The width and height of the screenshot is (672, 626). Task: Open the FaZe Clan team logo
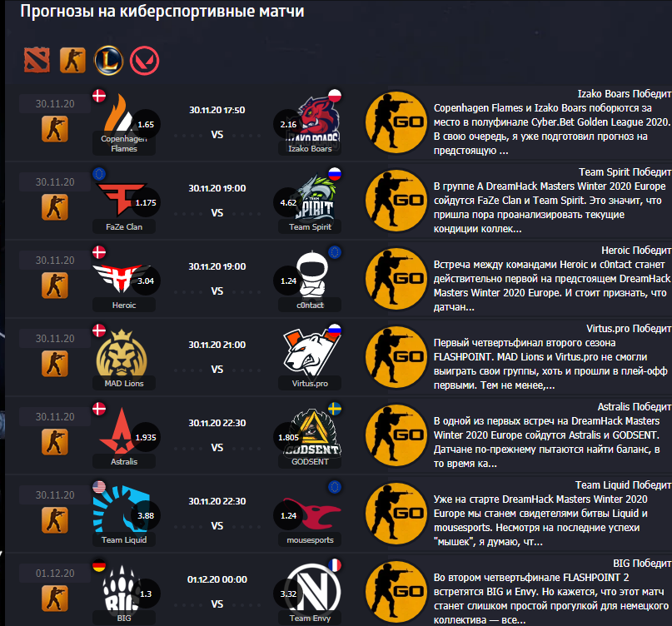(121, 199)
